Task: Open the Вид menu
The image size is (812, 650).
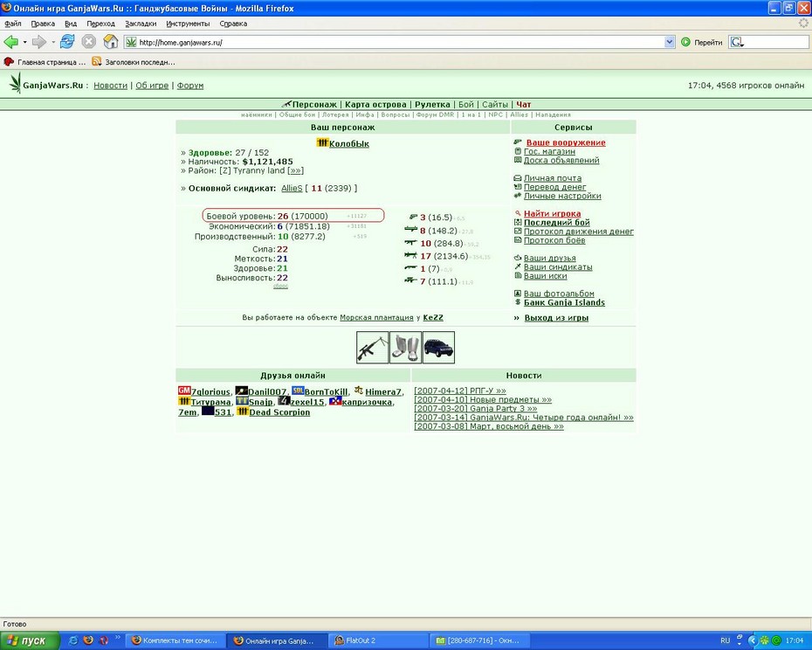Action: pos(71,24)
